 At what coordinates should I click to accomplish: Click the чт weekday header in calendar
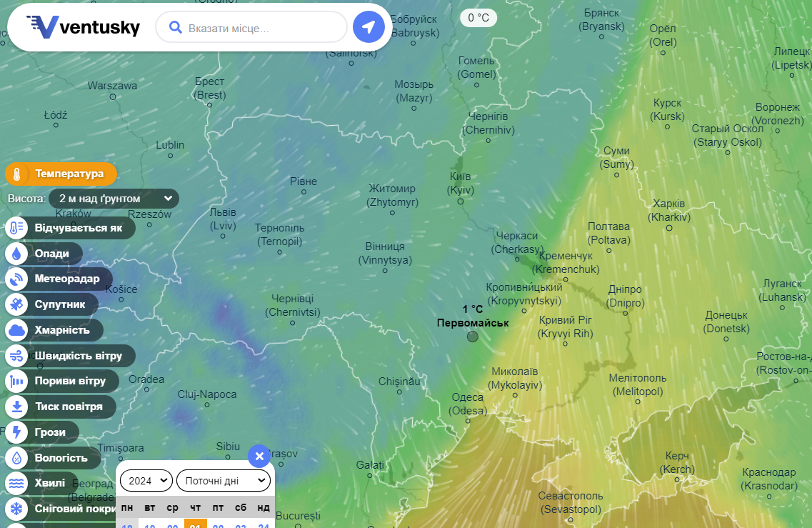coord(195,508)
